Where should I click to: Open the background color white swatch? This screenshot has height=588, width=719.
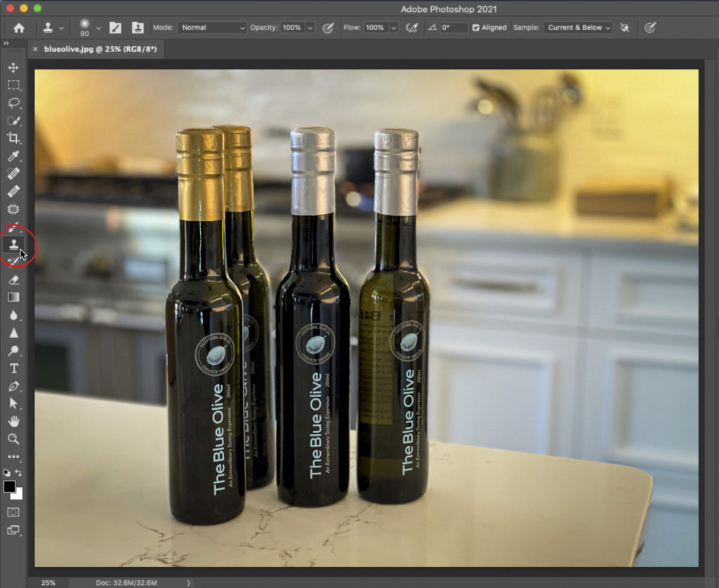(18, 494)
